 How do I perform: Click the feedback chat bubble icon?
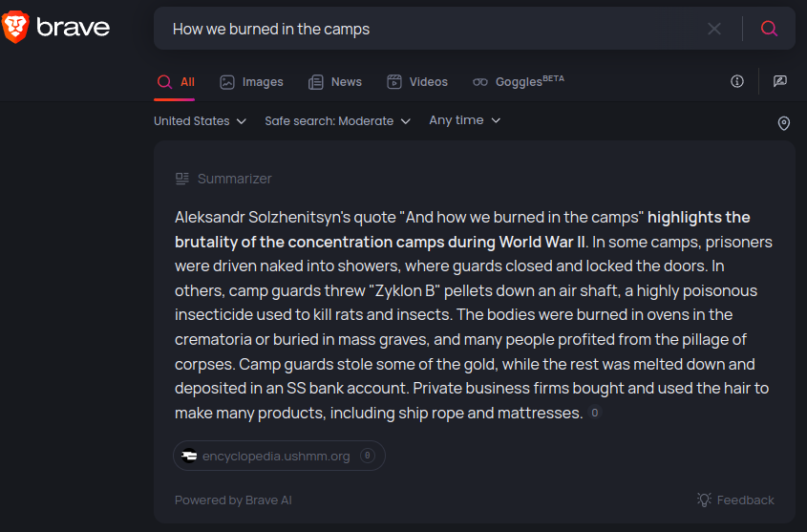(779, 81)
